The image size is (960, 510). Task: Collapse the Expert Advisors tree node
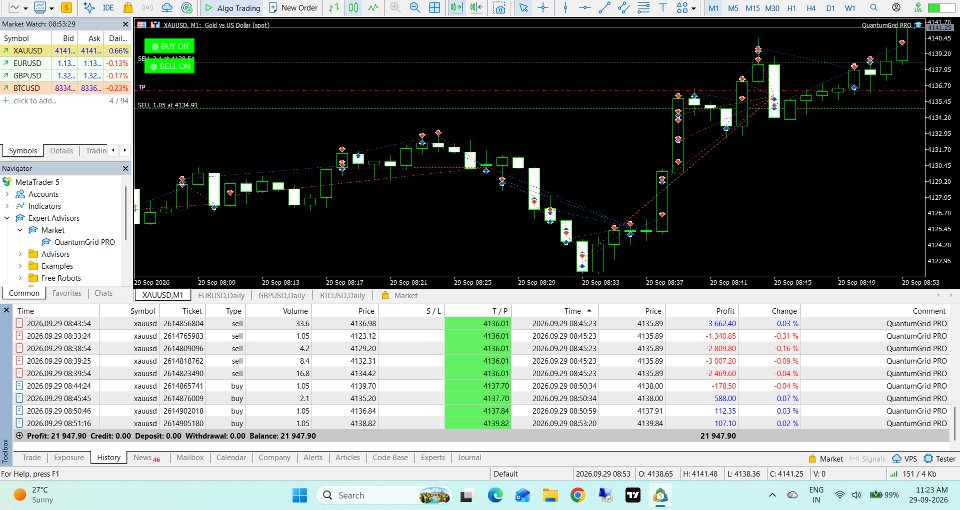coord(7,218)
